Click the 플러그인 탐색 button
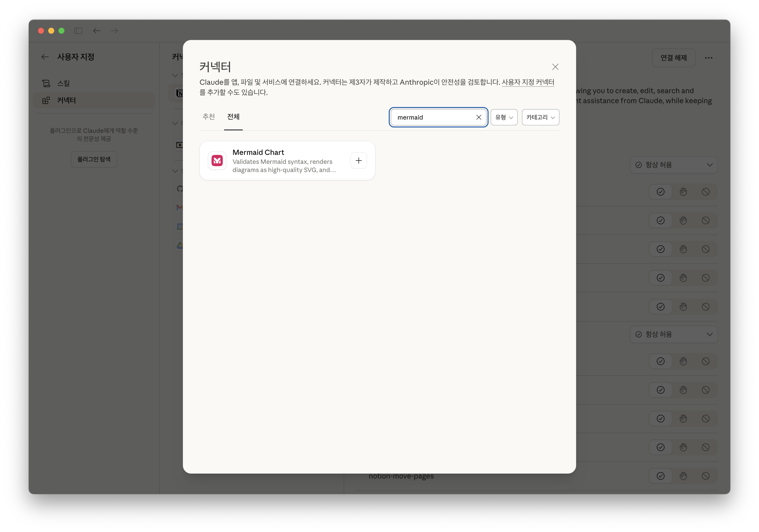 [94, 159]
